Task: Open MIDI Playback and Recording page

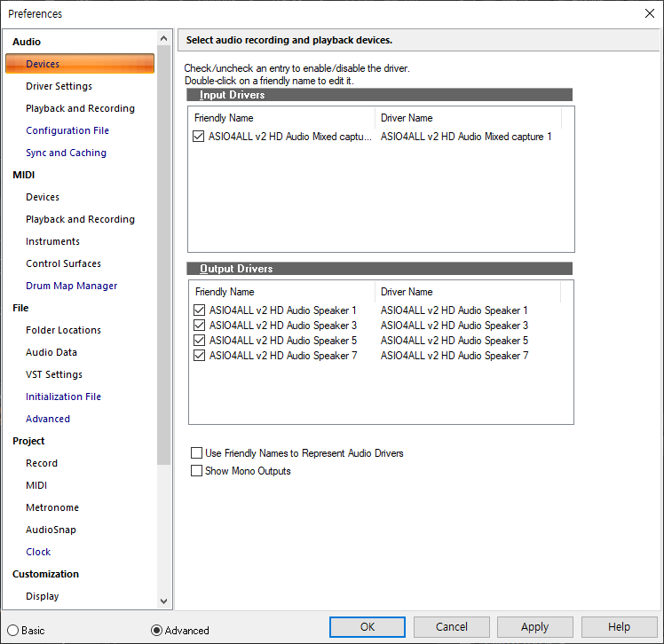Action: pos(80,219)
